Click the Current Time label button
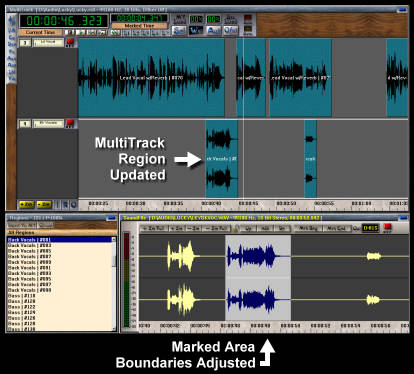This screenshot has width=414, height=374. point(40,32)
